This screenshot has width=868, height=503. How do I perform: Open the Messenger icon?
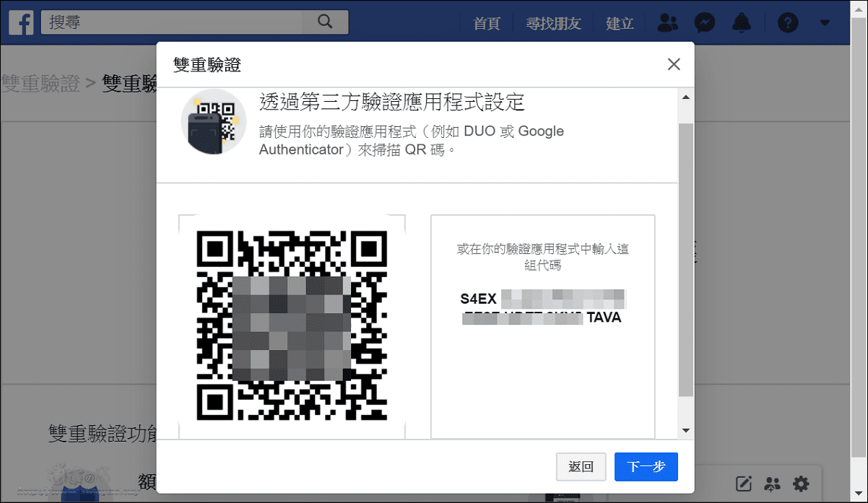coord(705,23)
